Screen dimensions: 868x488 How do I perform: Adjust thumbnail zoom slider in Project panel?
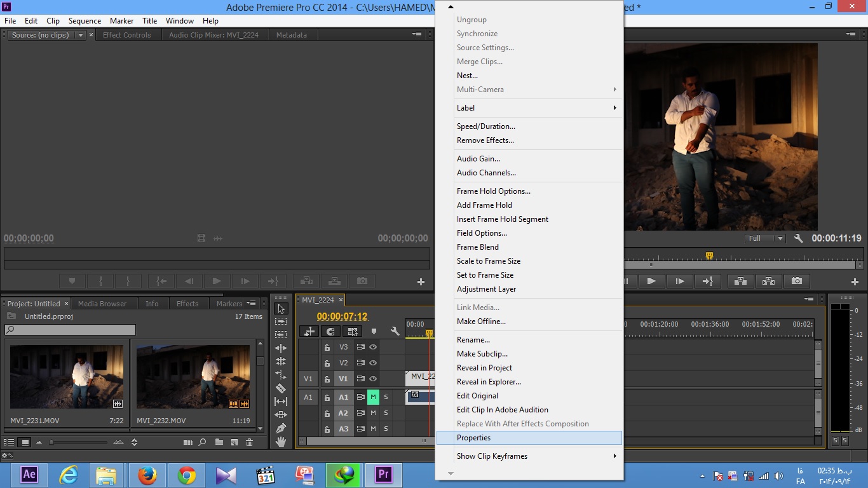coord(79,442)
